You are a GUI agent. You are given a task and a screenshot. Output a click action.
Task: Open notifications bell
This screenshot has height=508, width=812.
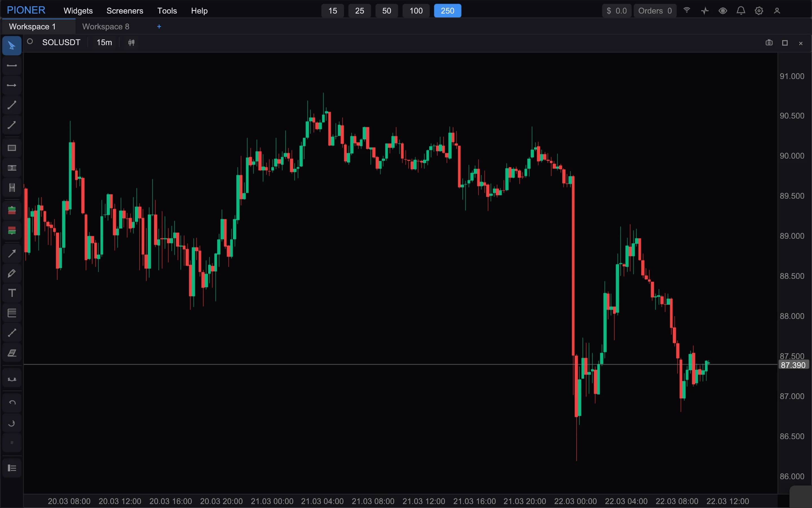click(741, 11)
